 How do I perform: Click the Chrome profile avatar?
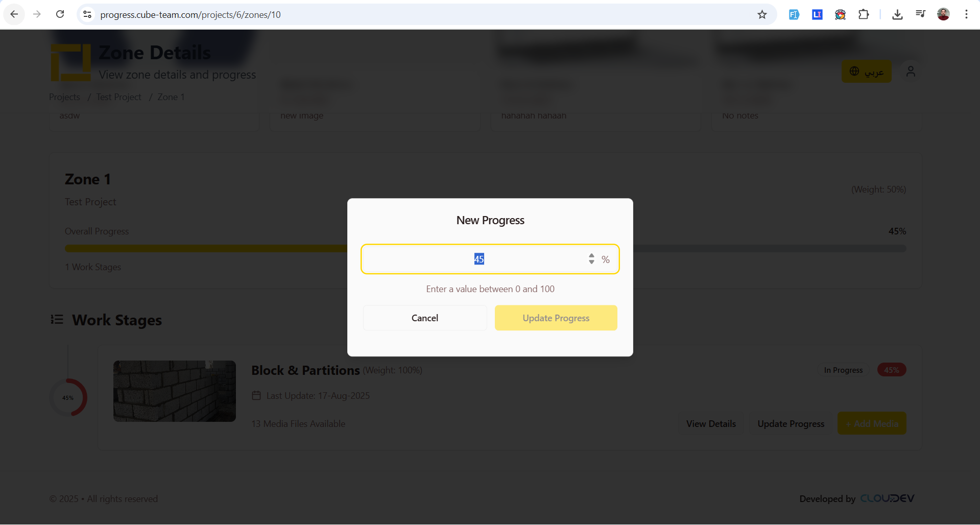(943, 14)
